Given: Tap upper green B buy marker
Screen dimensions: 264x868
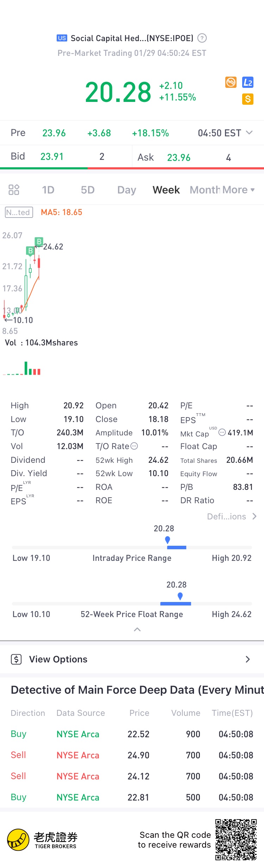Looking at the screenshot, I should point(39,241).
